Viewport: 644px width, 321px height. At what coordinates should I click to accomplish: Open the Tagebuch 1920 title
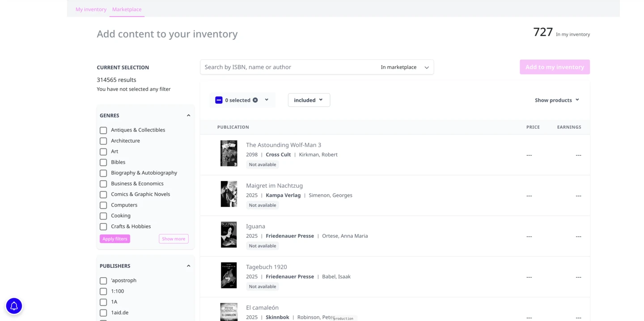267,267
